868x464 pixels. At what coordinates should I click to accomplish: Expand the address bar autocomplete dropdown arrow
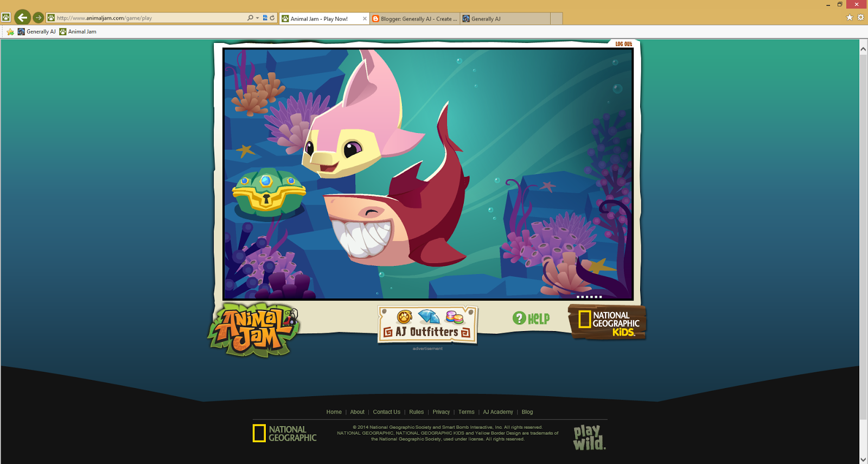[x=257, y=18]
